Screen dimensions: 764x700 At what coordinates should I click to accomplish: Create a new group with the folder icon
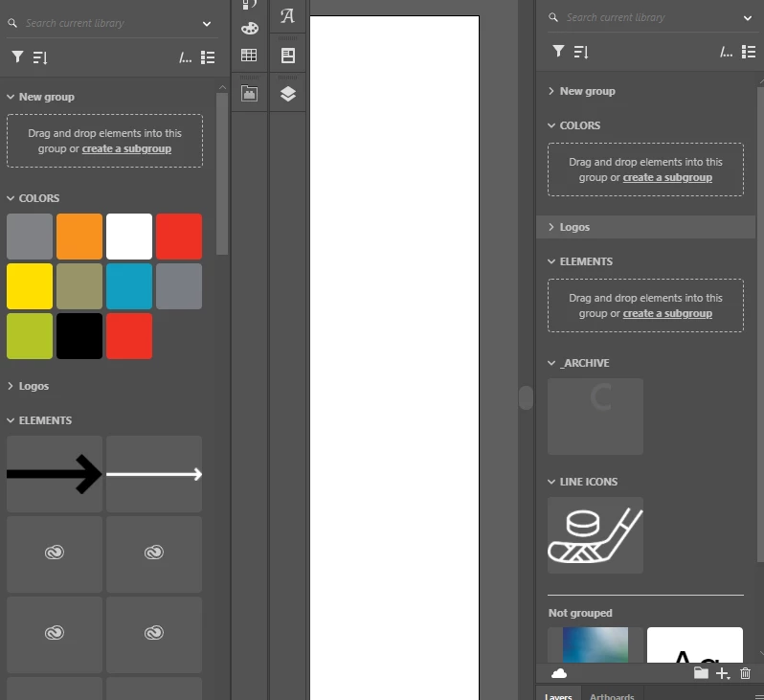pos(701,672)
